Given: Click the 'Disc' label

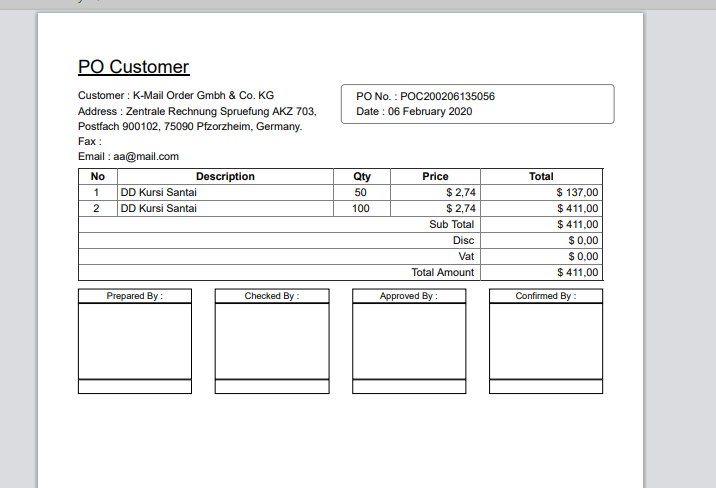Looking at the screenshot, I should pyautogui.click(x=463, y=241).
